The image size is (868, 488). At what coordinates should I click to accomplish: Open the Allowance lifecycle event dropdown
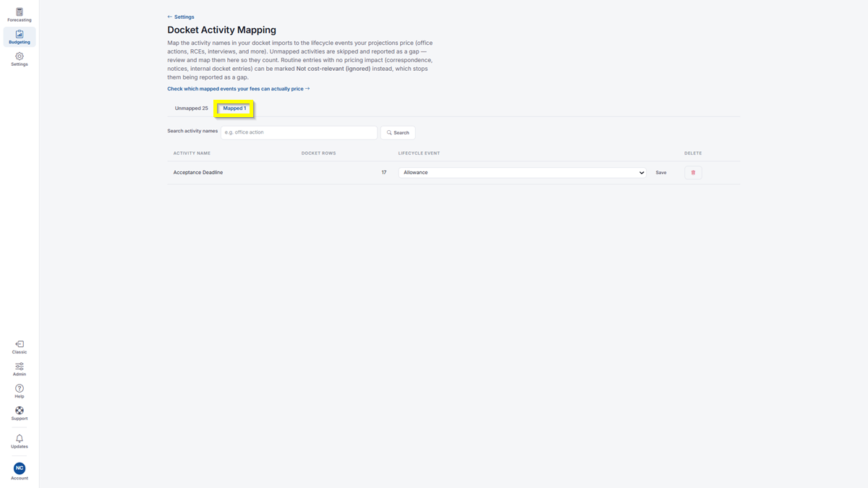522,173
